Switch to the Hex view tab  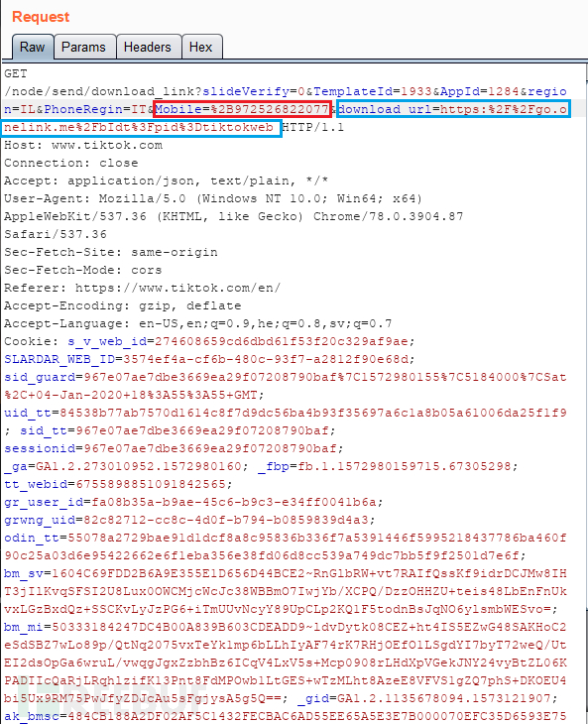coord(200,47)
